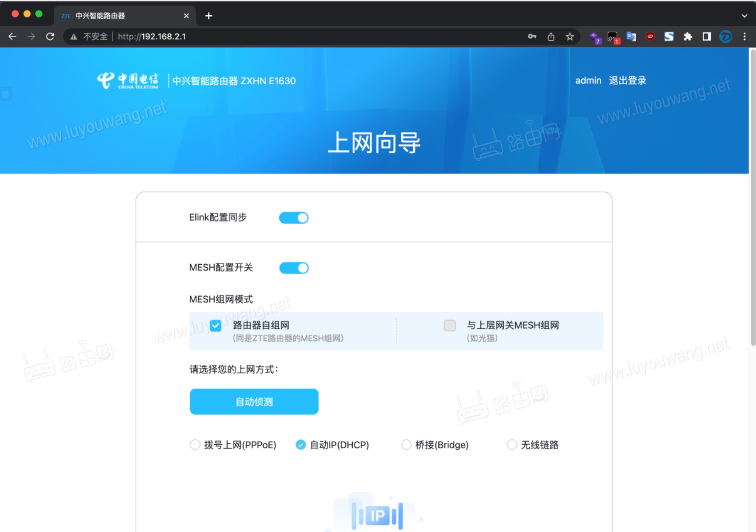Click the saved passwords key icon in address bar

tap(532, 37)
